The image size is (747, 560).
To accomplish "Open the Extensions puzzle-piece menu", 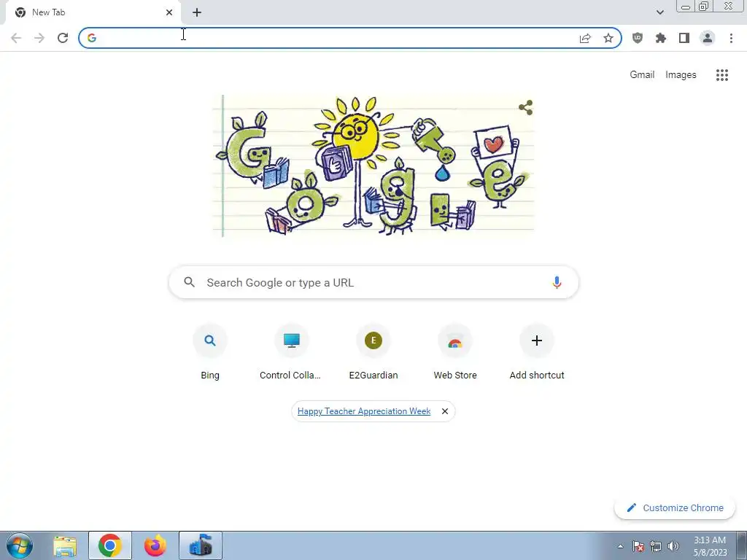I will coord(661,38).
